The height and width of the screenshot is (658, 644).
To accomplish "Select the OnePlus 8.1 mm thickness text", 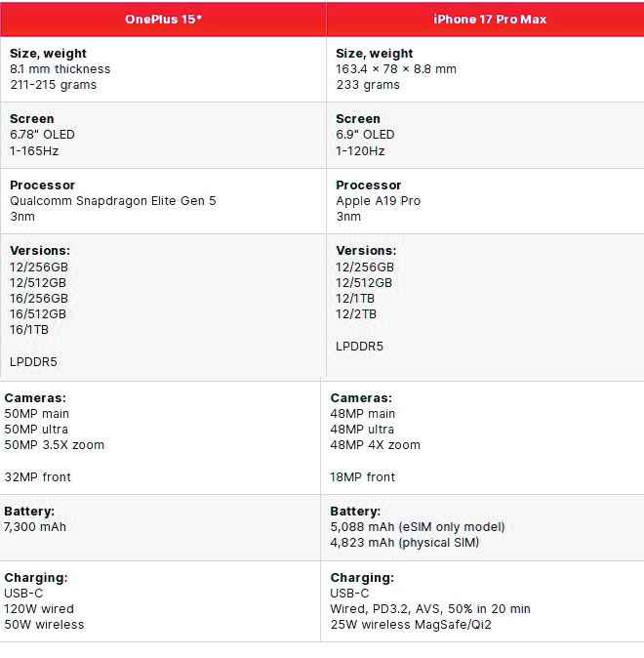I will click(x=60, y=69).
